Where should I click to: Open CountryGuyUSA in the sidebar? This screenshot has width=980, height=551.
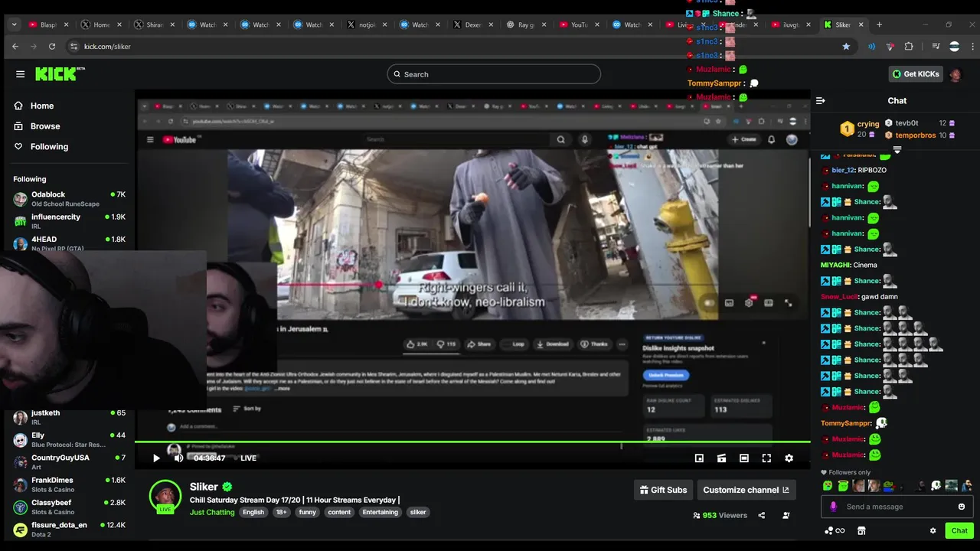(x=69, y=462)
